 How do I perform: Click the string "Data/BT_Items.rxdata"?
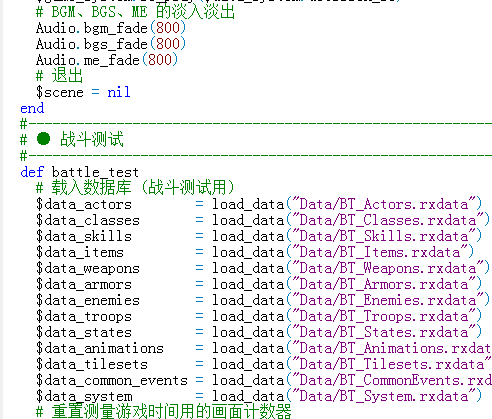tap(379, 252)
